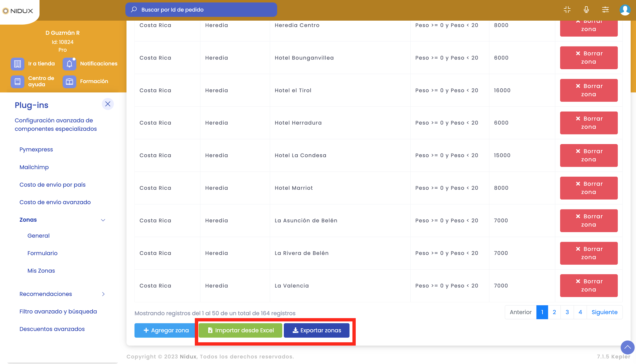Delete the Hotel Marriot zone

(588, 188)
